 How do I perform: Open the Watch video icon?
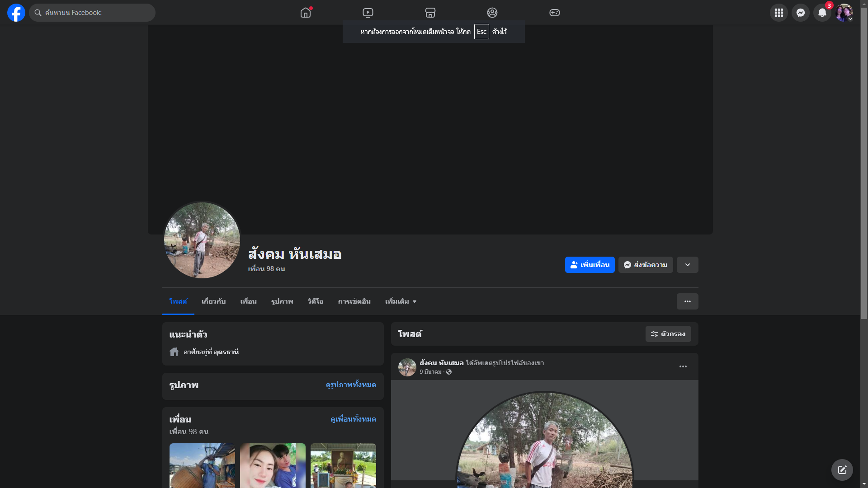point(368,13)
